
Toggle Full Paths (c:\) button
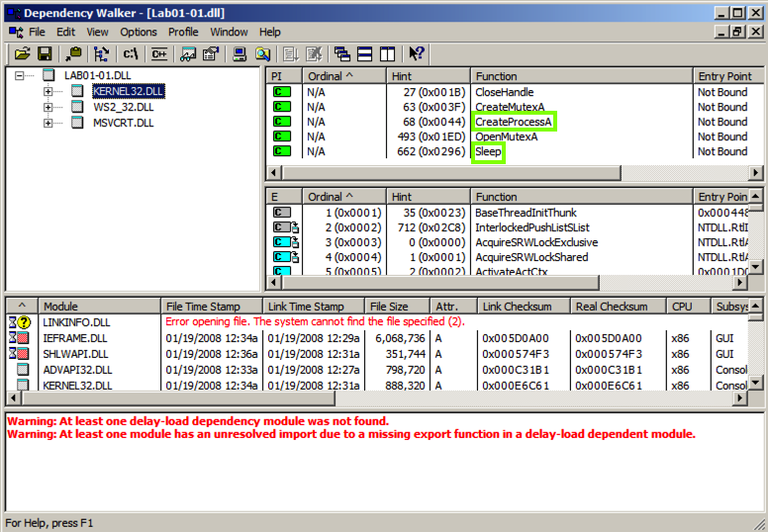click(x=132, y=53)
